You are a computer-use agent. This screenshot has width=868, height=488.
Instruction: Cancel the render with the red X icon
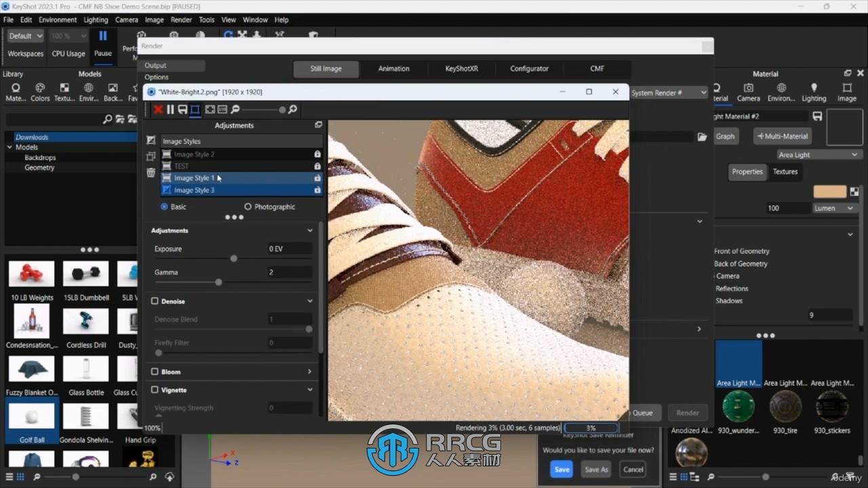pyautogui.click(x=158, y=109)
